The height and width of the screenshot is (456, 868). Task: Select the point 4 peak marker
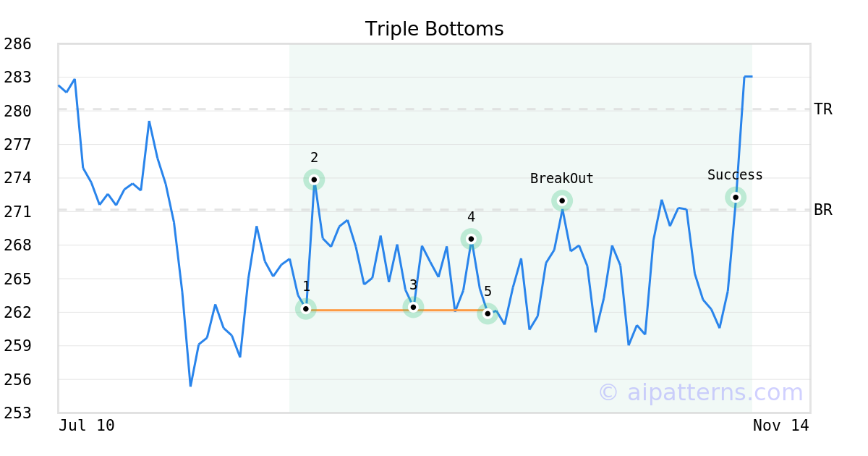471,239
